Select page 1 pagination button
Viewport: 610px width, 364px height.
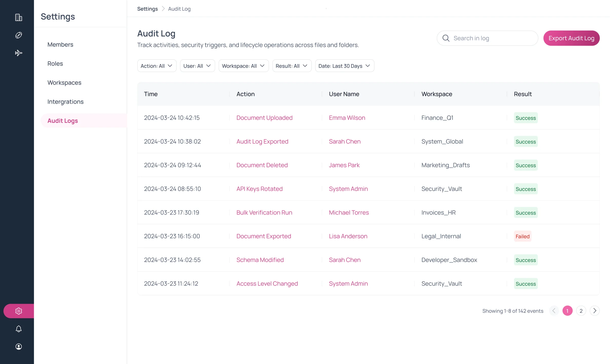(x=567, y=311)
